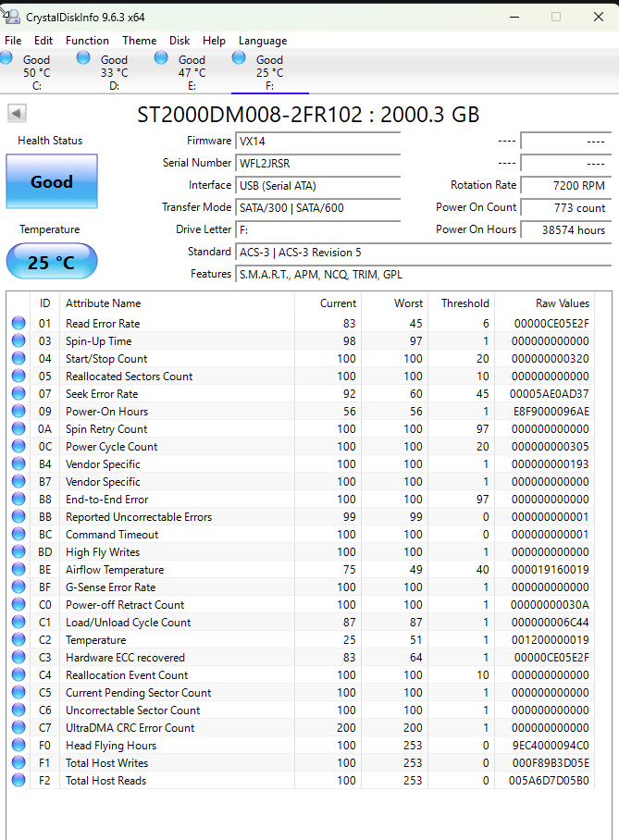Screen dimensions: 619x840
Task: Select the Power-On Hours attribute row
Action: (106, 412)
